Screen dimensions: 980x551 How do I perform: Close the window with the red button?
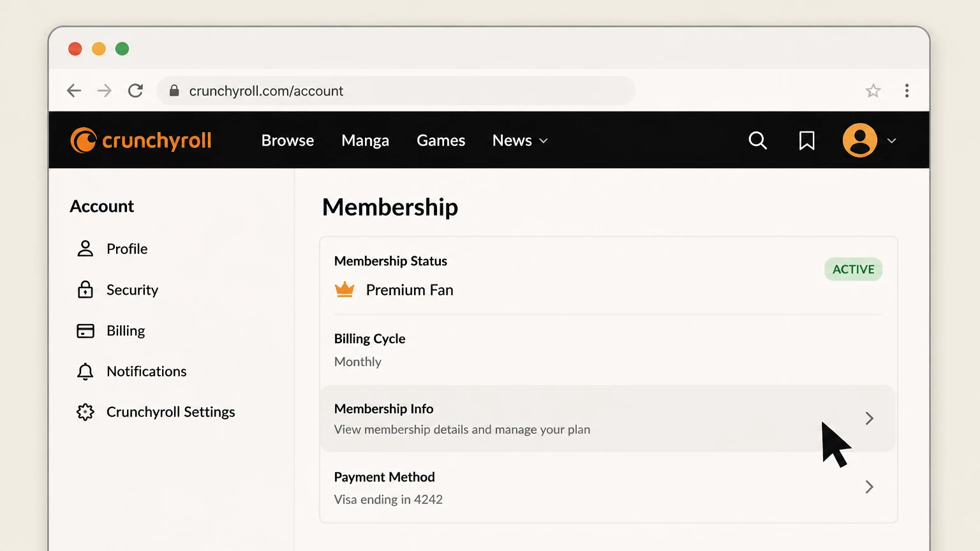(x=75, y=48)
